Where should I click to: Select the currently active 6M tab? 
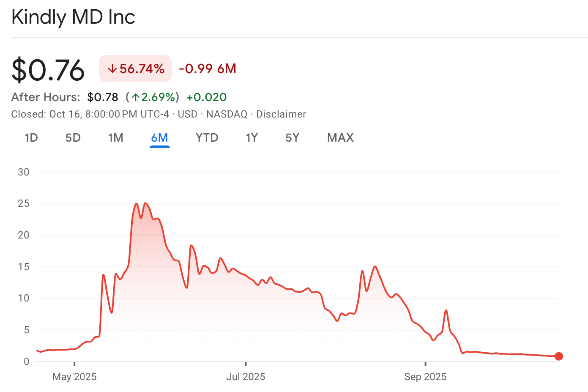coord(159,137)
